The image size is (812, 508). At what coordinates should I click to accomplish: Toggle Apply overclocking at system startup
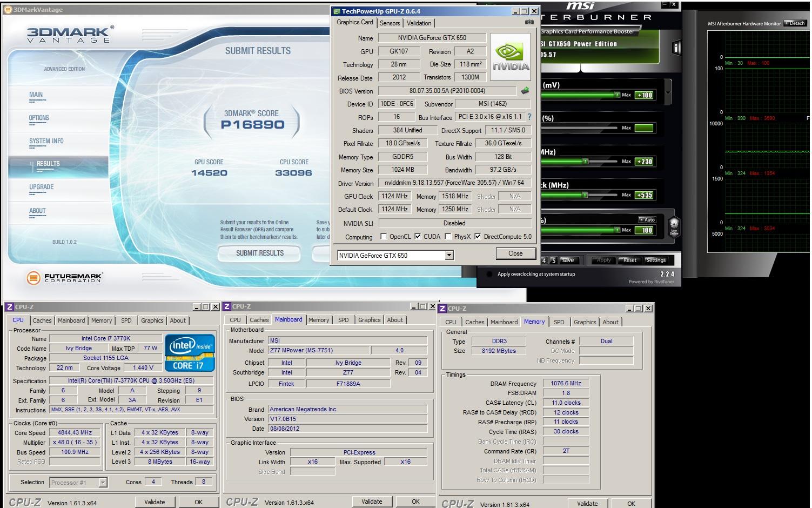(489, 274)
